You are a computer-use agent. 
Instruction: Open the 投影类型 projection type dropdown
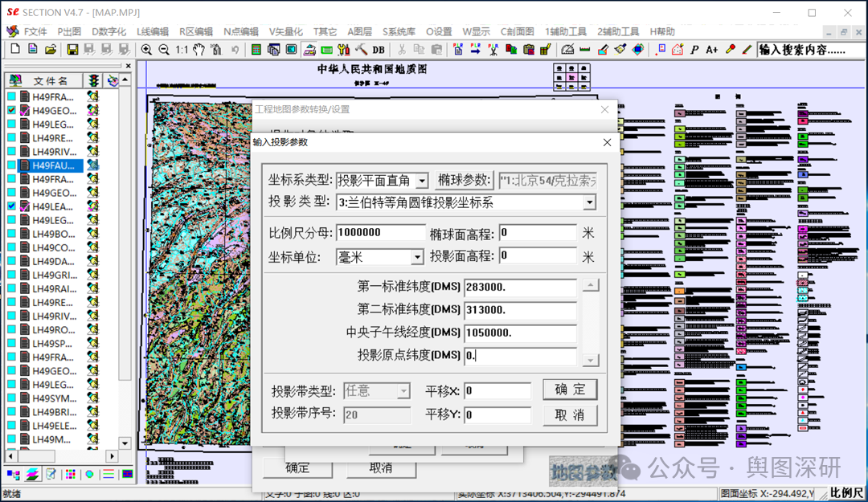[590, 202]
